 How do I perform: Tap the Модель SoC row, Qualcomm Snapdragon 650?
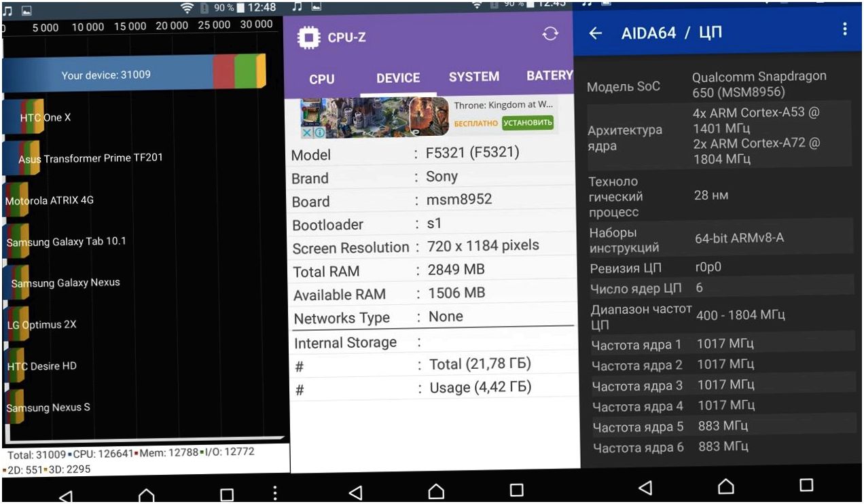(717, 85)
